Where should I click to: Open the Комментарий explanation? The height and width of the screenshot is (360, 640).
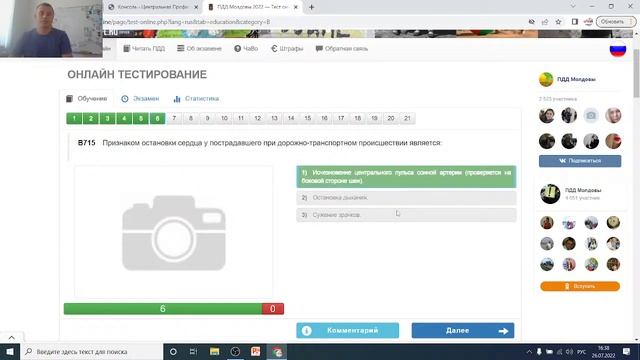pyautogui.click(x=348, y=331)
